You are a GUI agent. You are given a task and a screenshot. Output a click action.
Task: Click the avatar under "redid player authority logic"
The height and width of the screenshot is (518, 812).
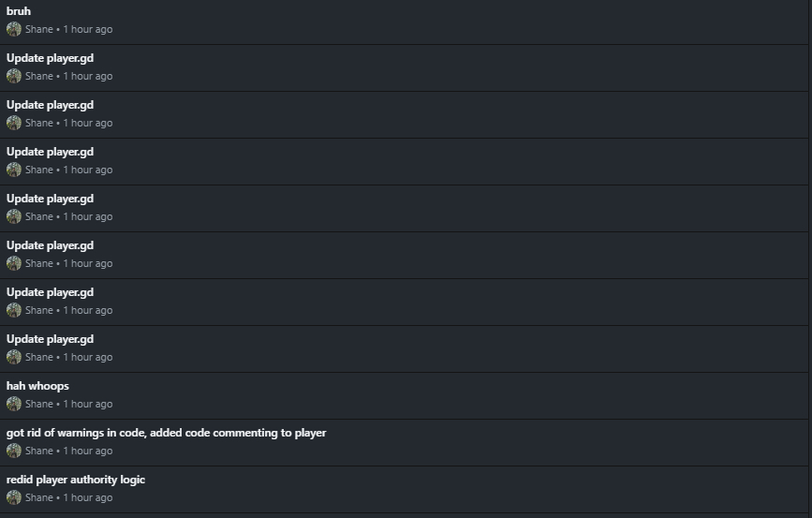pyautogui.click(x=13, y=497)
